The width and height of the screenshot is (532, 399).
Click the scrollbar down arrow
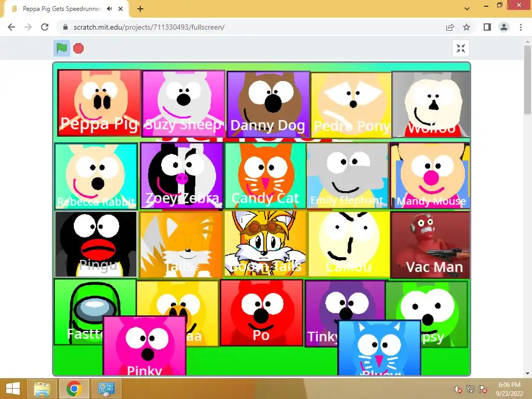click(x=528, y=374)
